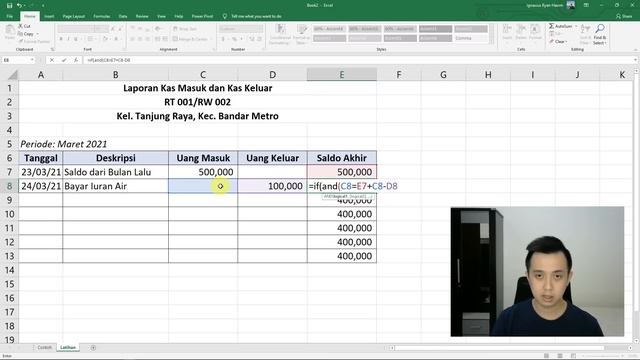Image resolution: width=640 pixels, height=360 pixels.
Task: Click the Select All corner triangle
Action: pos(13,75)
